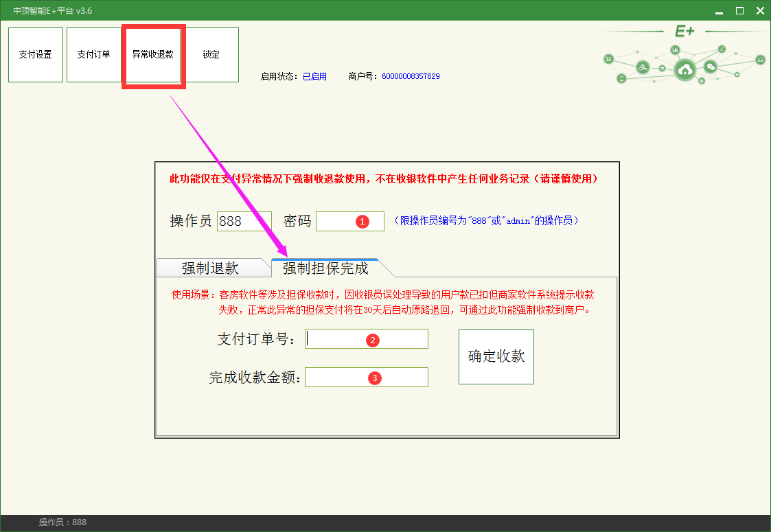Click the window title 中顶智能E+平台 v3.6
771x532 pixels.
click(53, 11)
